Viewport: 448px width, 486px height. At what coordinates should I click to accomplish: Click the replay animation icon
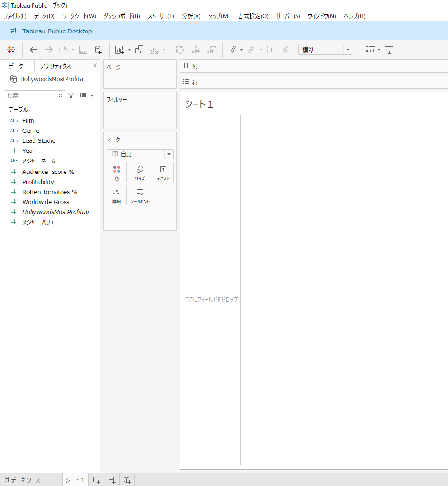click(63, 49)
